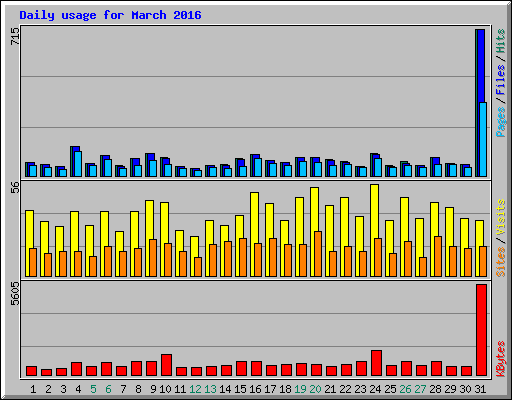Click green weekend day 6 label
Viewport: 512px width, 400px height.
(108, 389)
